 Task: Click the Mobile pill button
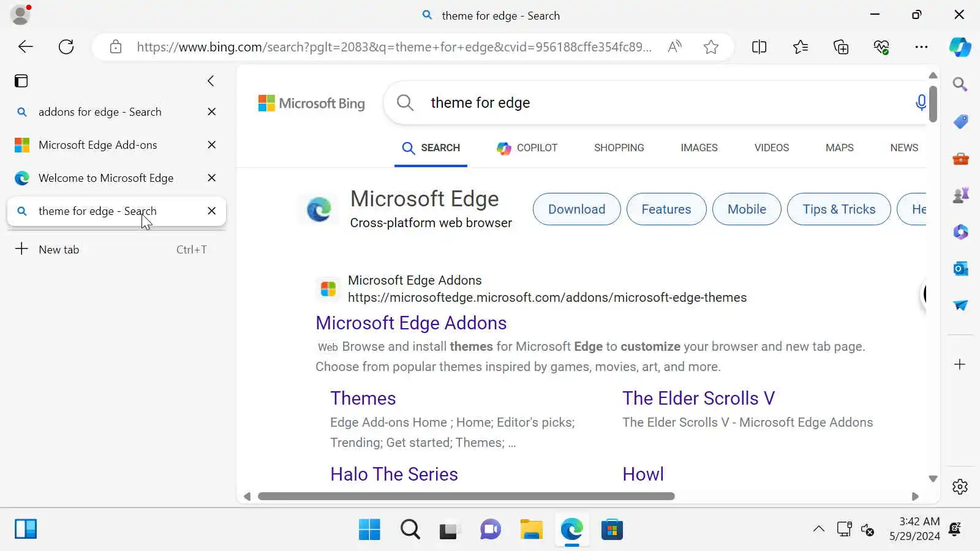(747, 209)
